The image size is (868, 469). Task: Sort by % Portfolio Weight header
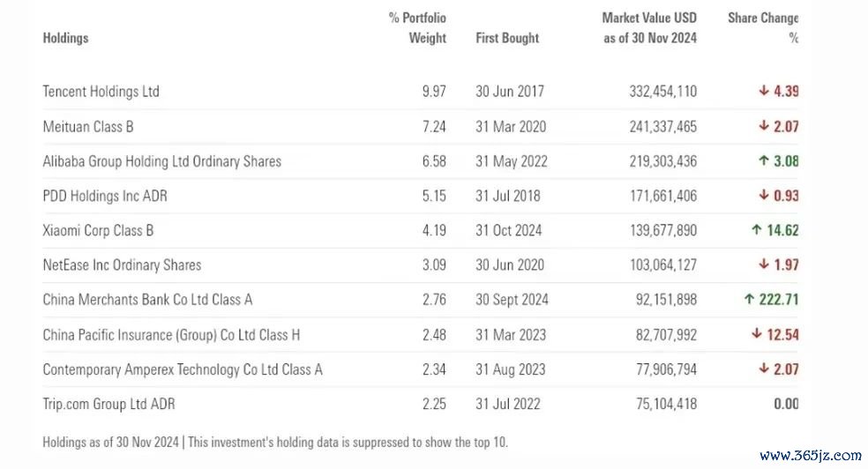[x=417, y=27]
